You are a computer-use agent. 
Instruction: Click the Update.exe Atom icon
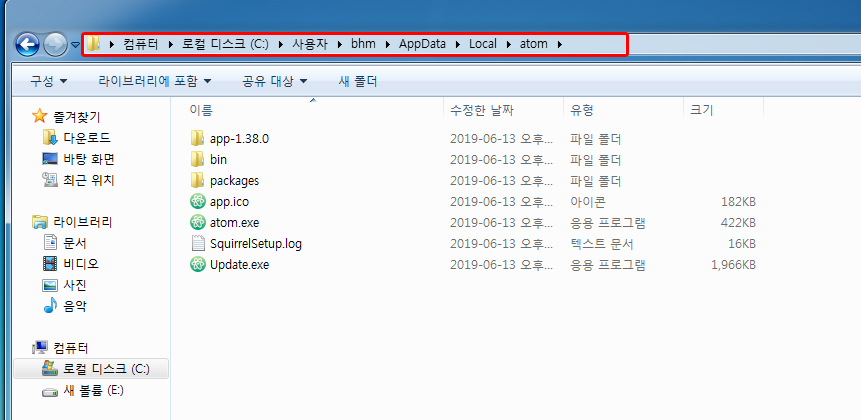[197, 265]
